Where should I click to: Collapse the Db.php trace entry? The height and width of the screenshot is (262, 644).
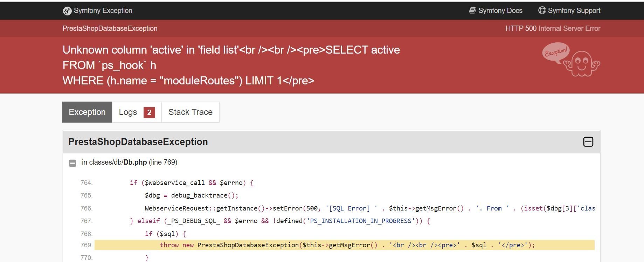point(72,163)
